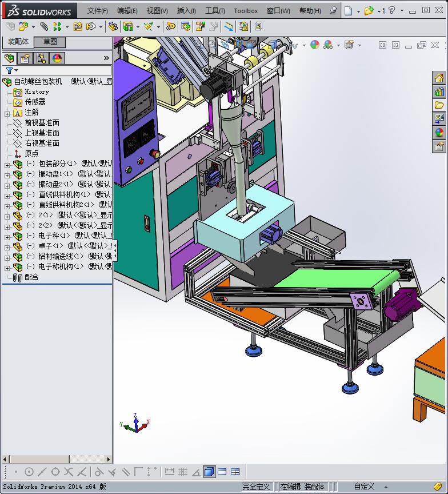
Task: Open the ConfigurationManager tab icon
Action: (41, 58)
